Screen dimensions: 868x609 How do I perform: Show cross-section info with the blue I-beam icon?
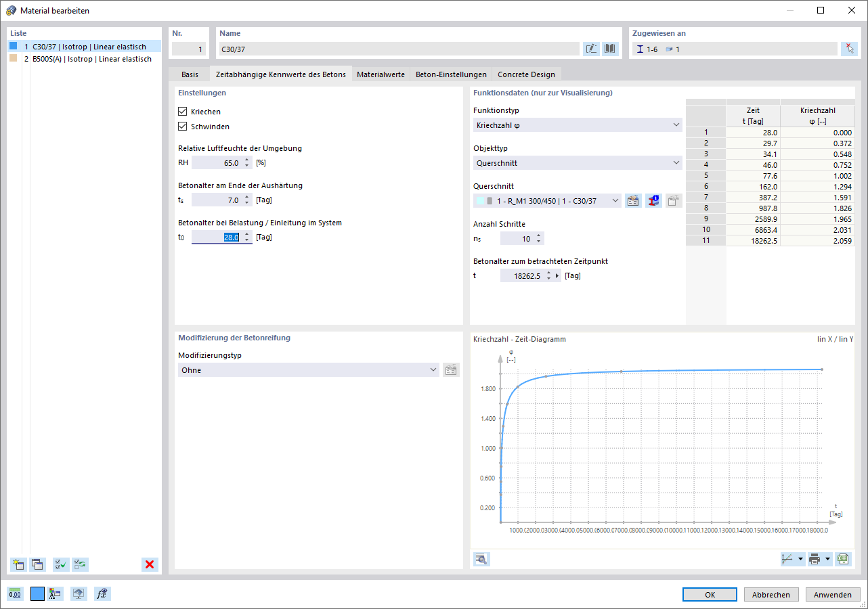tap(654, 200)
